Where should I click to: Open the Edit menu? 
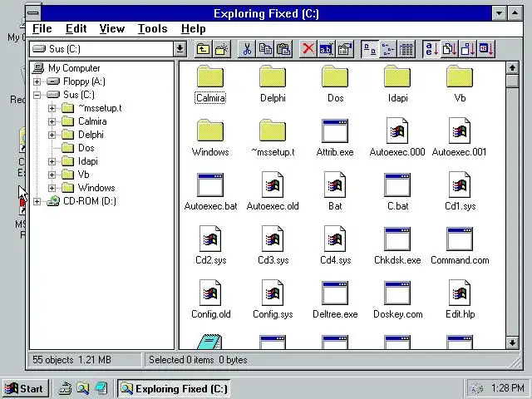pyautogui.click(x=76, y=29)
